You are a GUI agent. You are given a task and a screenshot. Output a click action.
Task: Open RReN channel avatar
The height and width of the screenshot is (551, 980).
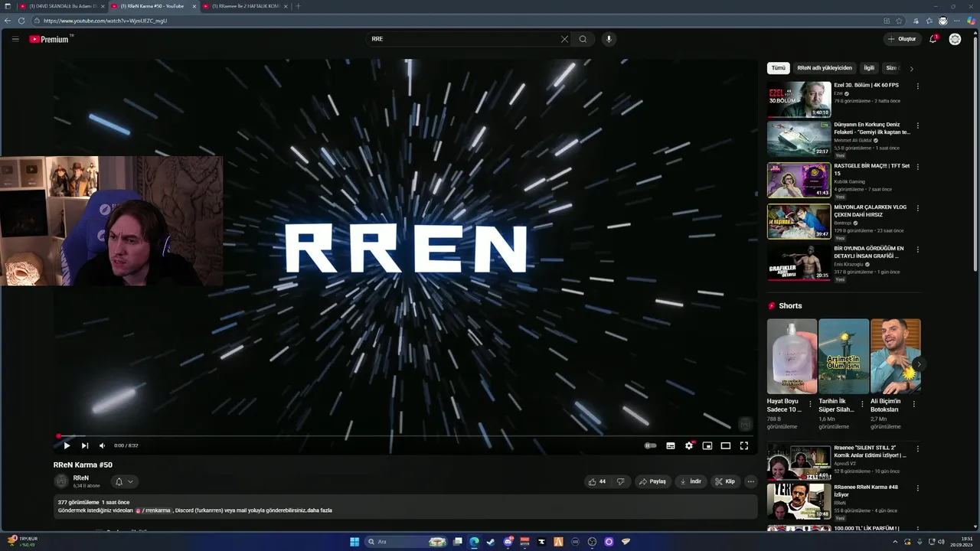click(61, 481)
